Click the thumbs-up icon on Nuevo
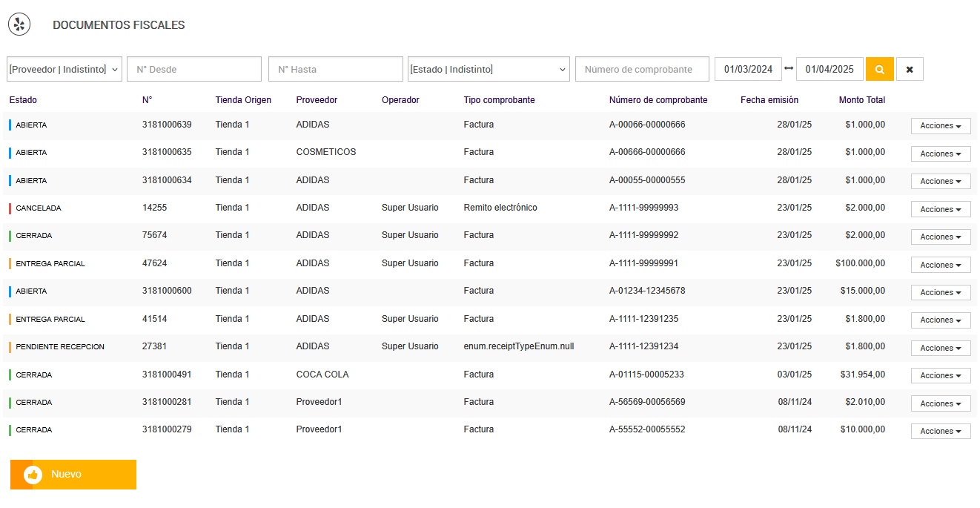This screenshot has width=980, height=508. (33, 475)
